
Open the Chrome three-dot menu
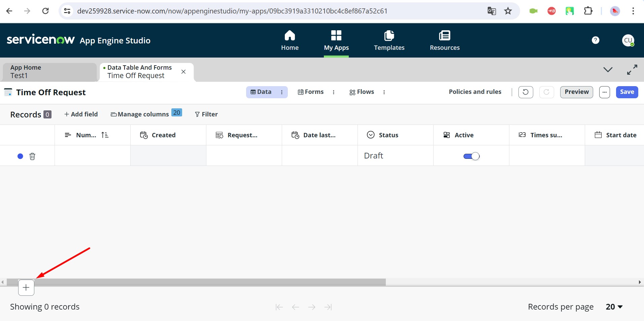pos(633,11)
